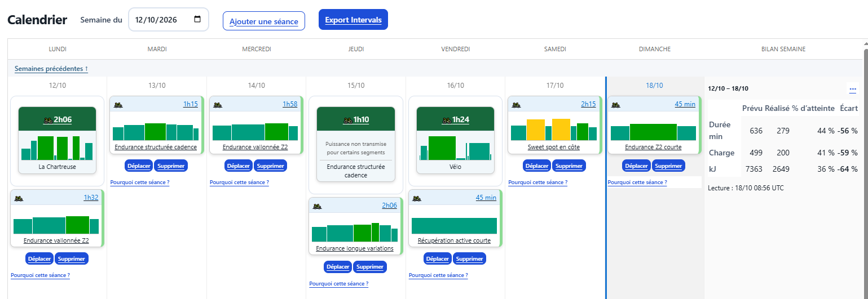Click the Ajouter une séance button

(x=264, y=21)
